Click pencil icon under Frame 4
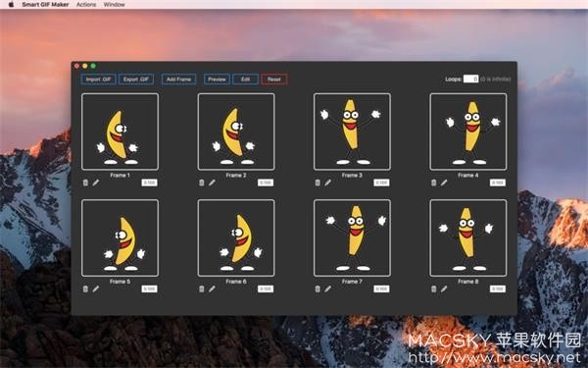 pos(444,183)
